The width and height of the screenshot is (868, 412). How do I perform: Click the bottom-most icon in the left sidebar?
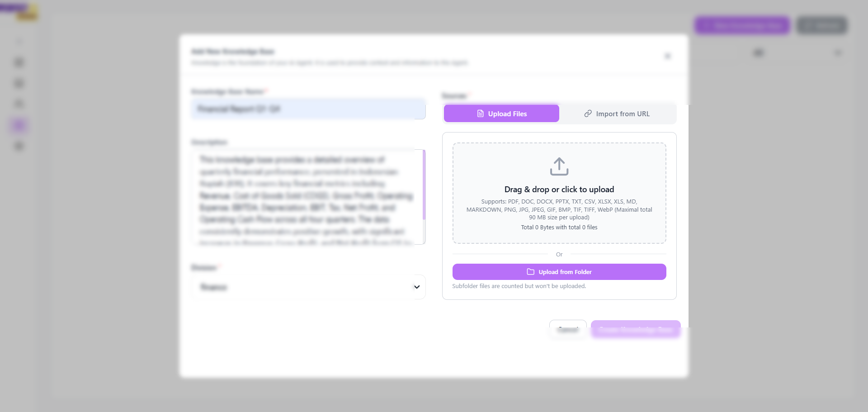click(x=19, y=146)
